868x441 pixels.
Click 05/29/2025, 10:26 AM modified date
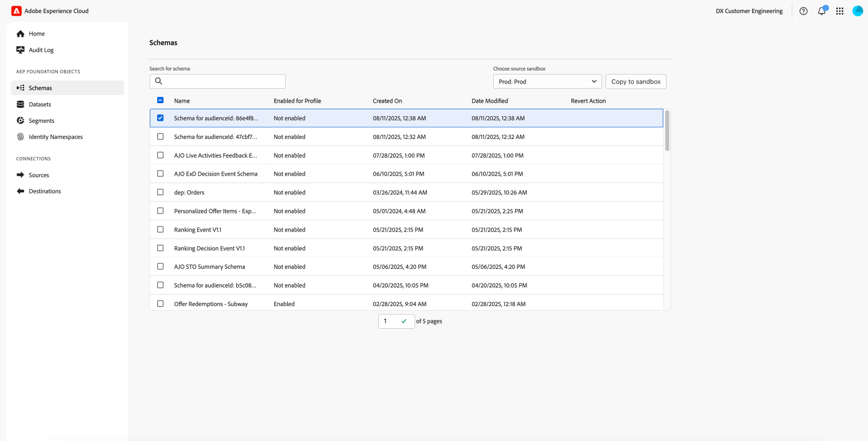(499, 192)
